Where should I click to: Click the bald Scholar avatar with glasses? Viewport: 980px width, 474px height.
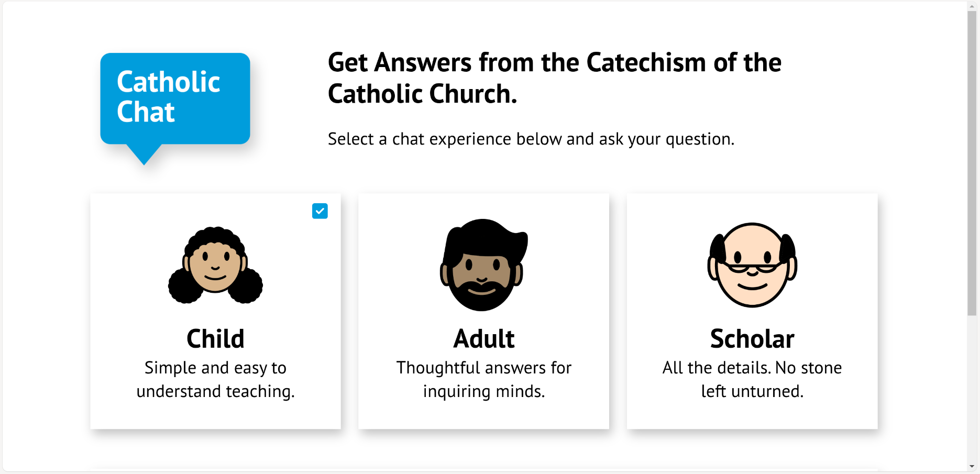click(x=752, y=265)
